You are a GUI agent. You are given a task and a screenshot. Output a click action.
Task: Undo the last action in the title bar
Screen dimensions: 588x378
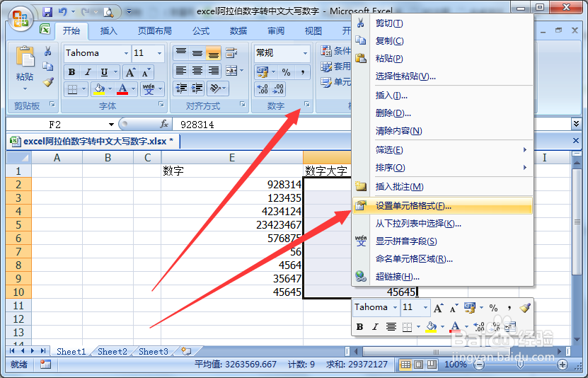coord(63,11)
